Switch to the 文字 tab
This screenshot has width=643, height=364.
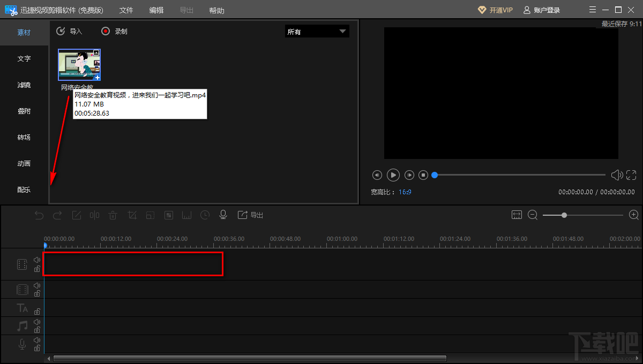[x=24, y=58]
